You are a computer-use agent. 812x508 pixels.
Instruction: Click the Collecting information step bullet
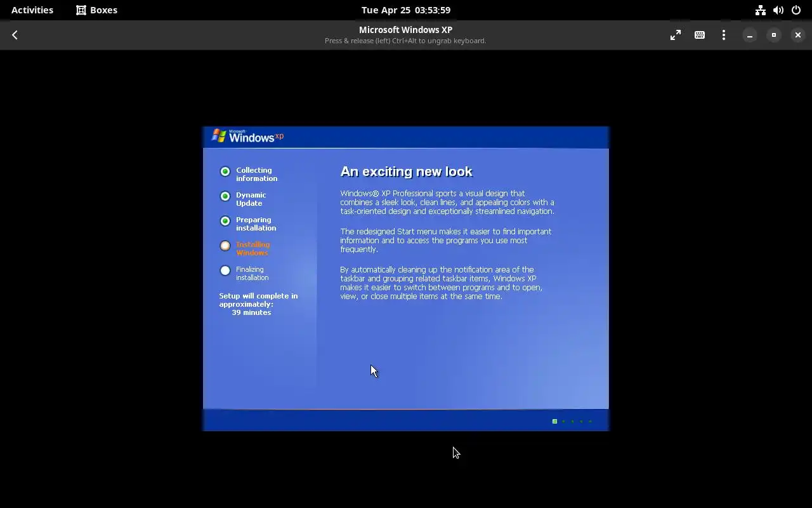pos(225,171)
